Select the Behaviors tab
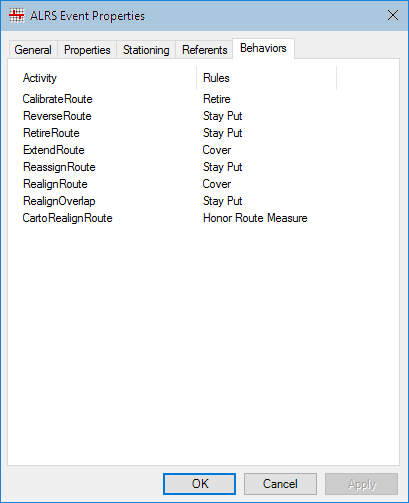Screen dimensions: 409x503 pyautogui.click(x=263, y=48)
